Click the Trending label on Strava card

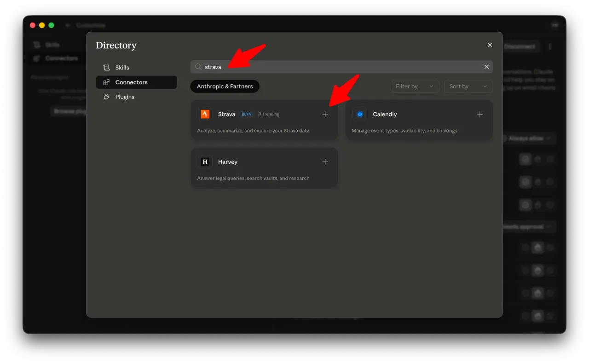coord(268,114)
